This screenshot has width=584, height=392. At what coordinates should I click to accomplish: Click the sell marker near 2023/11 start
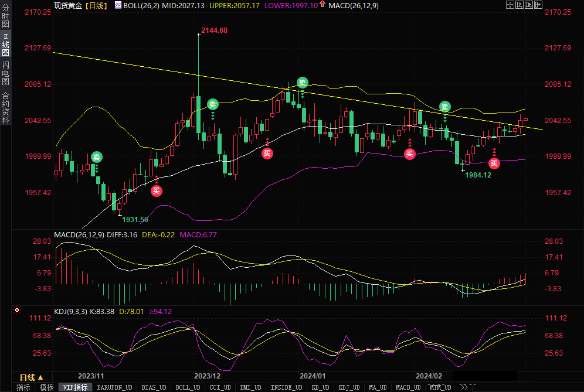click(x=96, y=157)
